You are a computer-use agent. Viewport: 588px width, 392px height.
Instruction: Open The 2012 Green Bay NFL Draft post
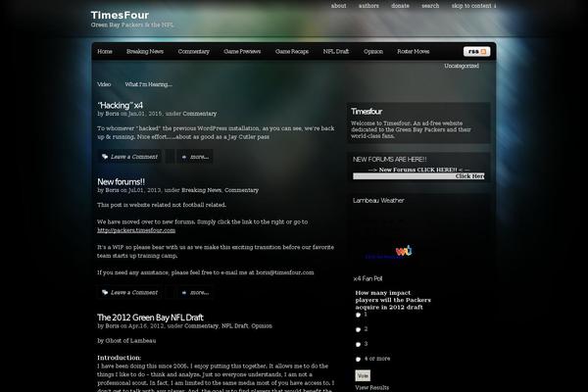[x=150, y=318]
